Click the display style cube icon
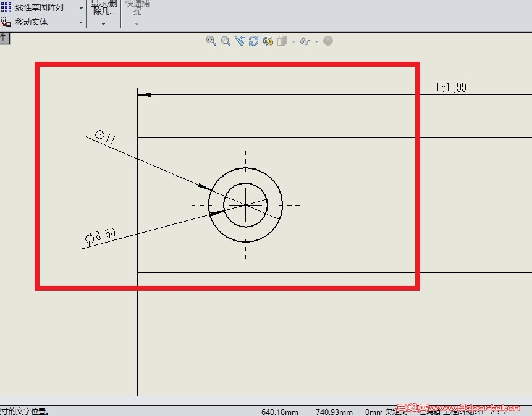This screenshot has height=416, width=532. [x=282, y=41]
